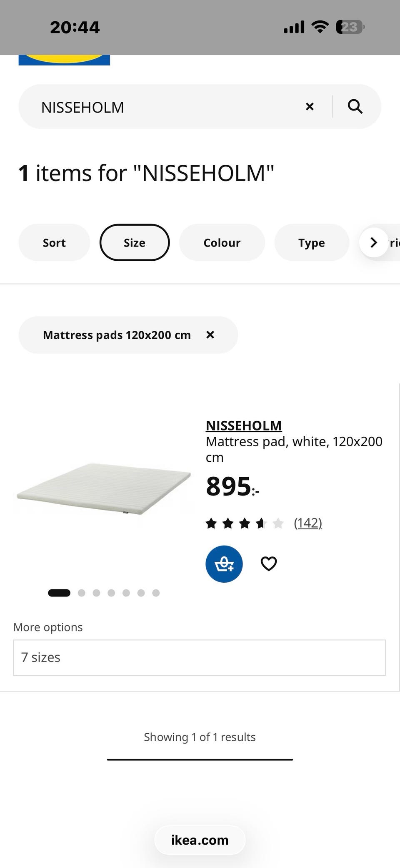Open the Size filter
The width and height of the screenshot is (400, 868).
click(x=135, y=243)
